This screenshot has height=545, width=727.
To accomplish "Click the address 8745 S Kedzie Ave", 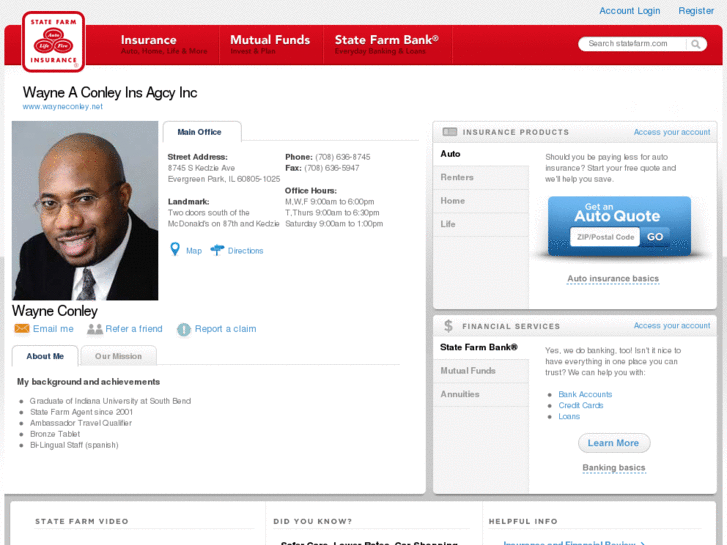I will 201,168.
